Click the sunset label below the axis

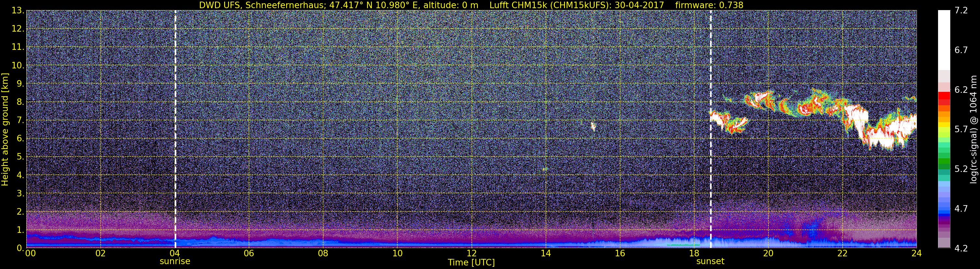(710, 262)
